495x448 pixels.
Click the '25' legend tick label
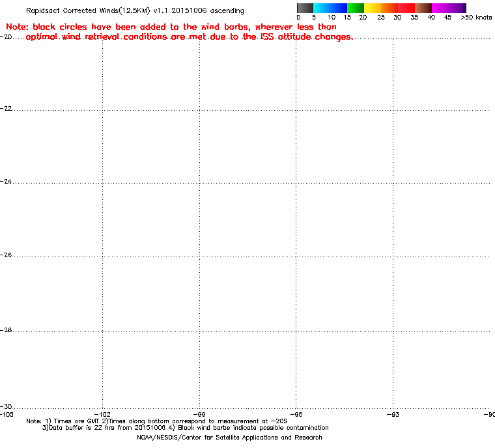click(381, 18)
